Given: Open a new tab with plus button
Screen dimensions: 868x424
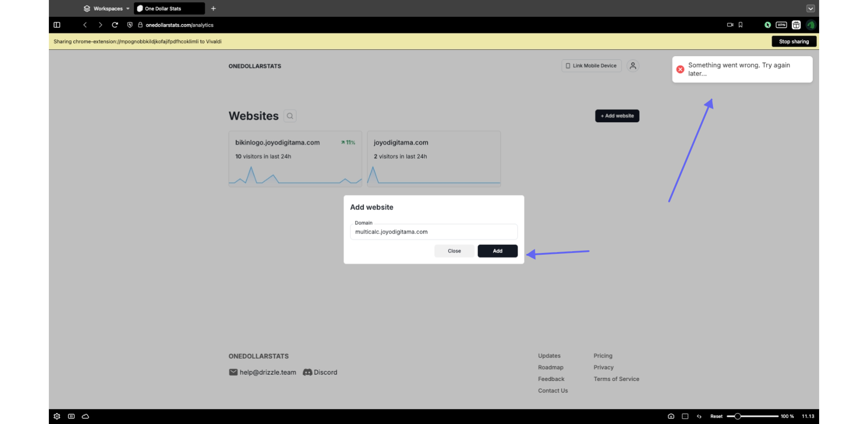Looking at the screenshot, I should (213, 9).
